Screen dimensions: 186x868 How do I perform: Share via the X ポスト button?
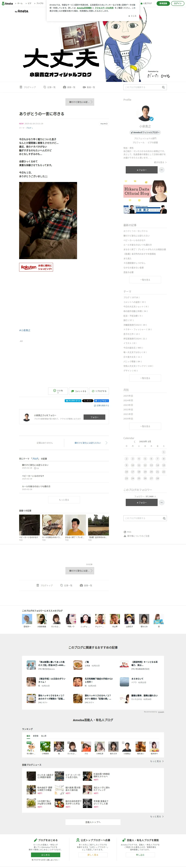tap(88, 401)
